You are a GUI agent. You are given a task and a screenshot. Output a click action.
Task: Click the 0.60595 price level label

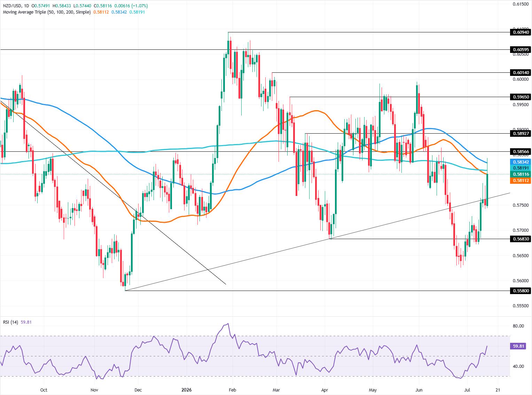tap(521, 50)
